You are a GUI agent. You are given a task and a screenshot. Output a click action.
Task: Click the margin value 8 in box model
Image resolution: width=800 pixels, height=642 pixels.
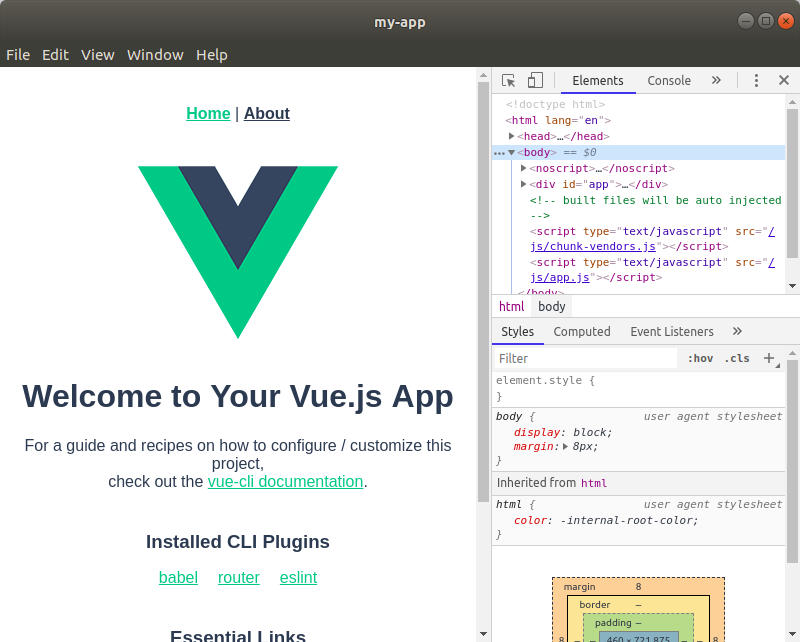(x=638, y=587)
